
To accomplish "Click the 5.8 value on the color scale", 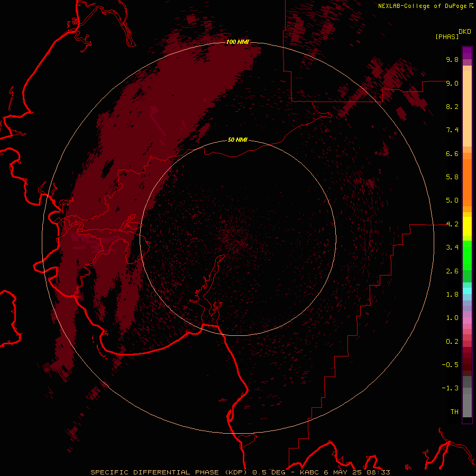I will click(x=452, y=177).
